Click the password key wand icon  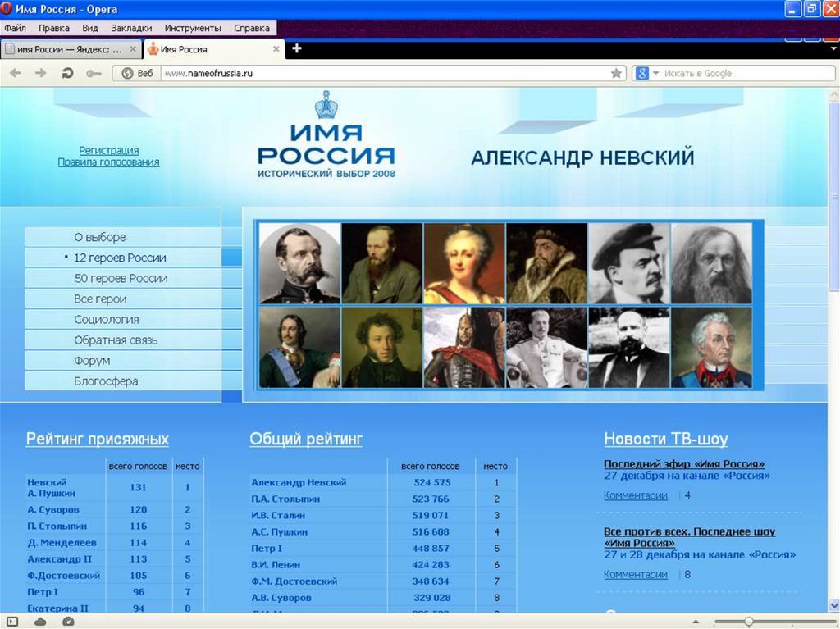94,73
